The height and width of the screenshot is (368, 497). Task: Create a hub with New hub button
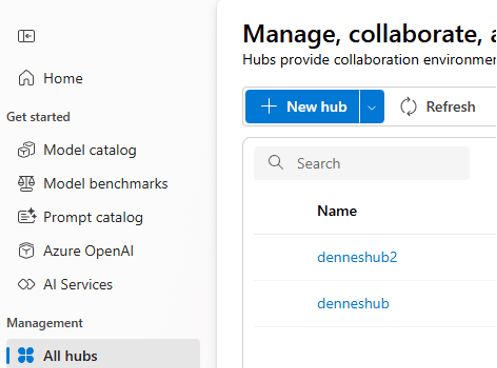tap(302, 107)
